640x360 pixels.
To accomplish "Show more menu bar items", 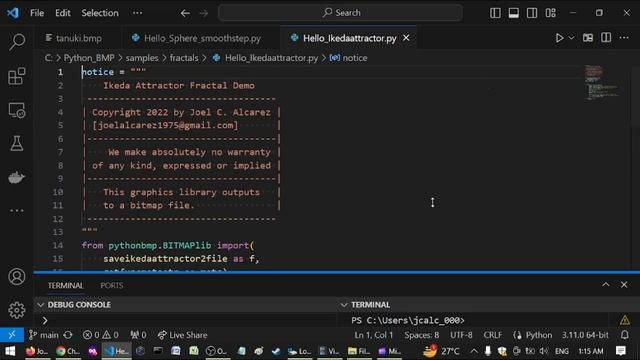I will [137, 13].
